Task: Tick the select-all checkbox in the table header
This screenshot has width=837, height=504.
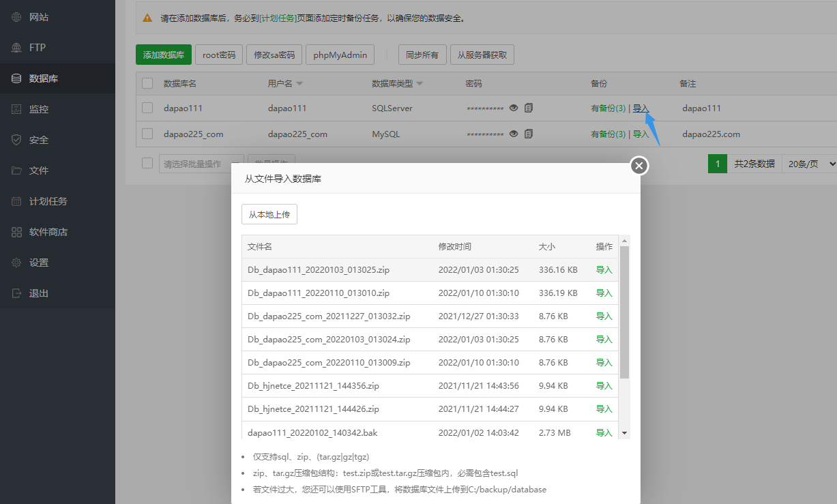Action: tap(147, 83)
